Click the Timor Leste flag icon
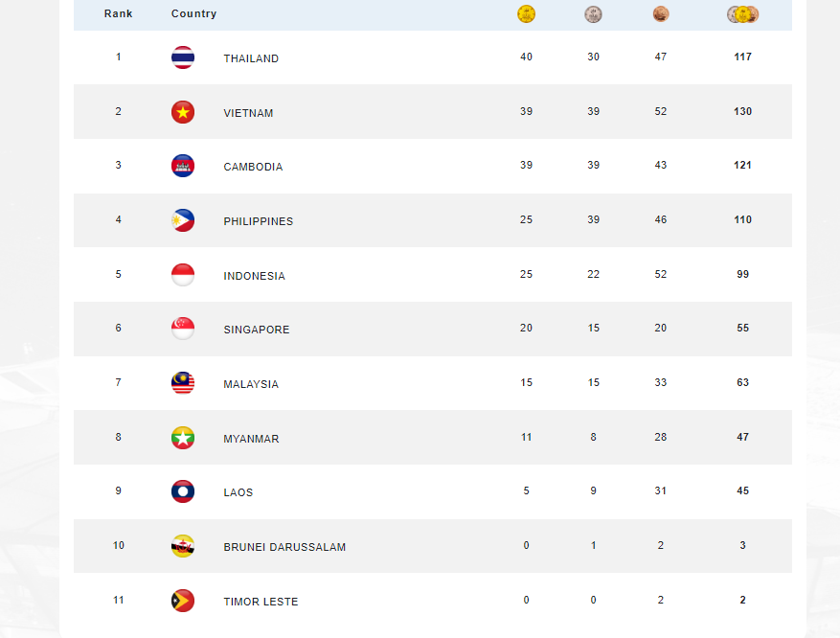The width and height of the screenshot is (840, 638). [x=183, y=601]
